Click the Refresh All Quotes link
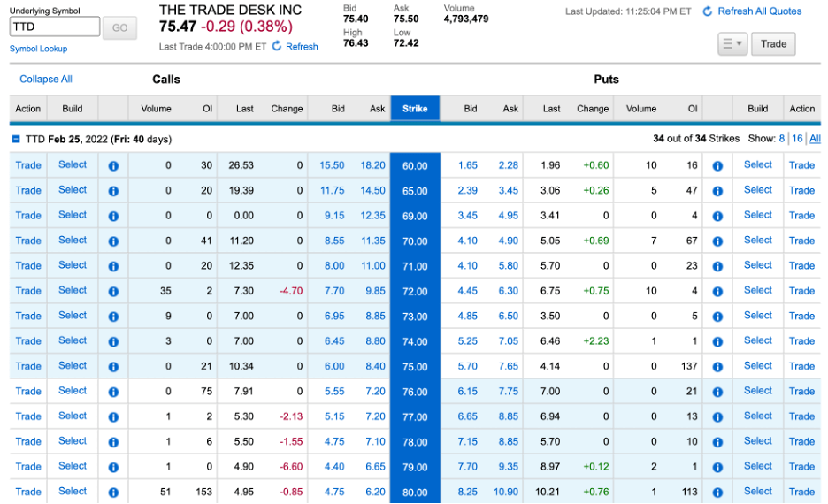The height and width of the screenshot is (504, 828). 759,11
